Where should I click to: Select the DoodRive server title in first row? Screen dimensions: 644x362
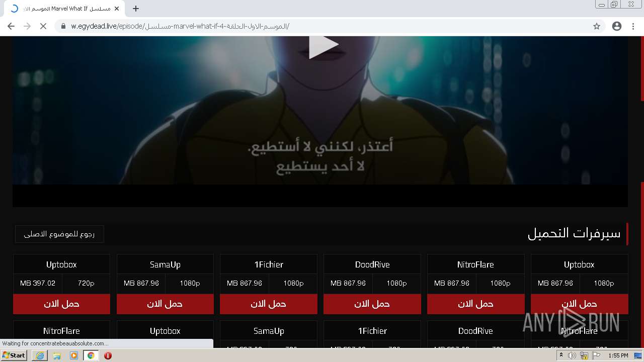click(x=372, y=264)
